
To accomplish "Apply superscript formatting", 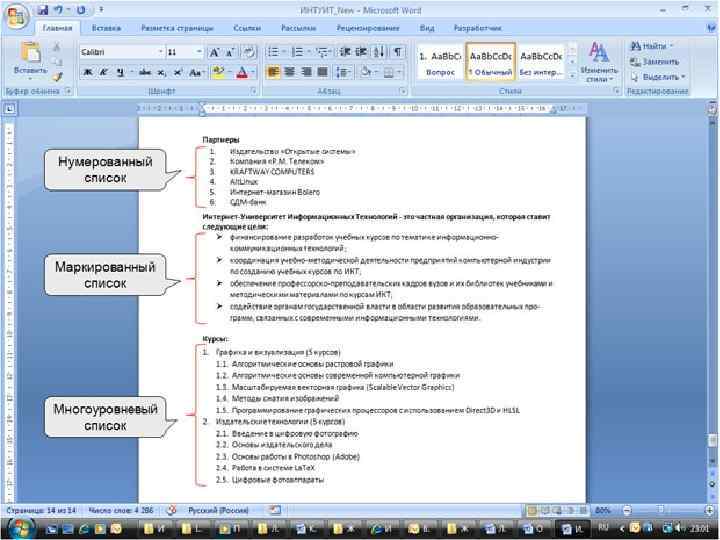I will [178, 73].
